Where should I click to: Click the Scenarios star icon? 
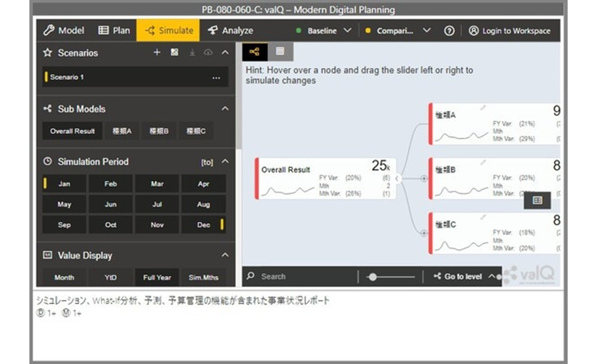[x=47, y=53]
